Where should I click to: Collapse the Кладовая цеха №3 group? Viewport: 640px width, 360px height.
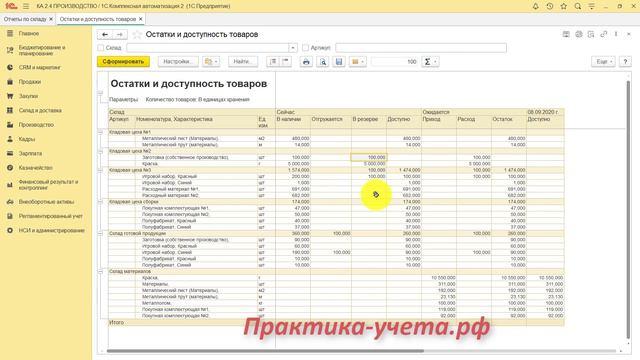coord(100,170)
